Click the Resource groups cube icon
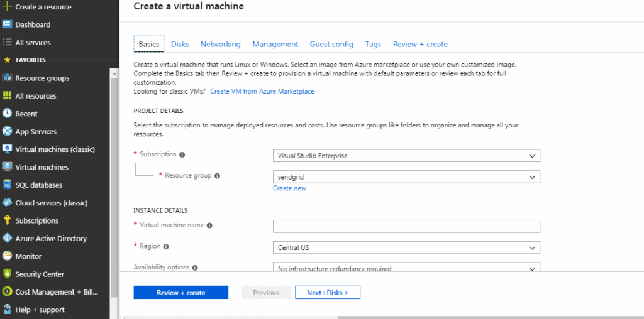Image resolution: width=644 pixels, height=319 pixels. (8, 78)
